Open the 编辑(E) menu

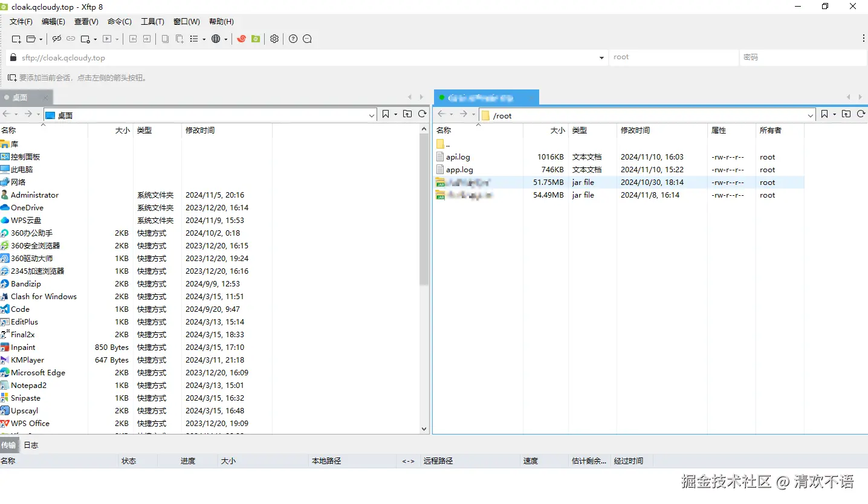click(x=53, y=22)
